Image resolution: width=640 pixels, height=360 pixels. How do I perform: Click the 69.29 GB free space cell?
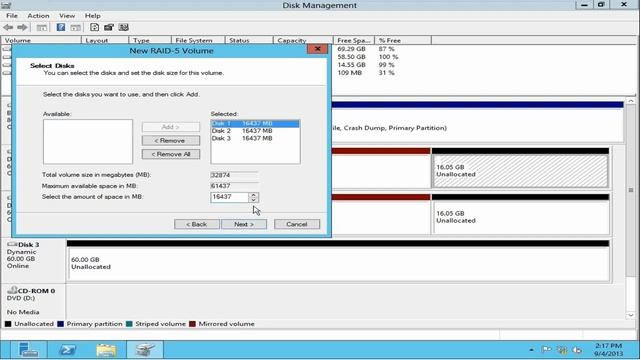[x=351, y=49]
